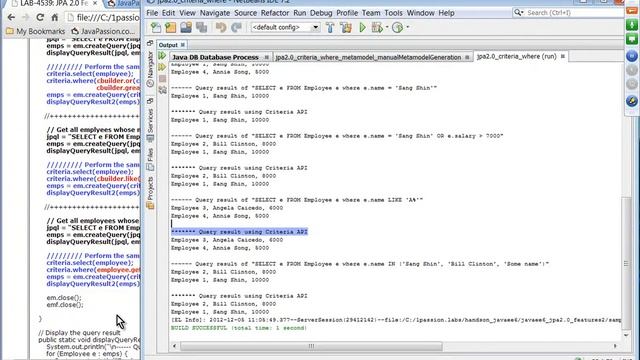Click the browser Reload icon
Image resolution: width=640 pixels, height=360 pixels.
click(40, 18)
